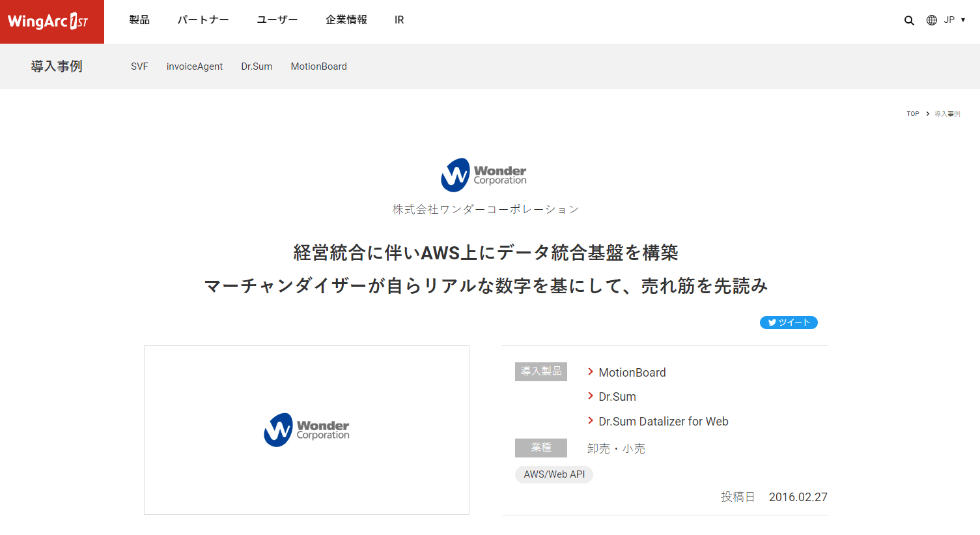Open the 製品 menu

point(139,20)
